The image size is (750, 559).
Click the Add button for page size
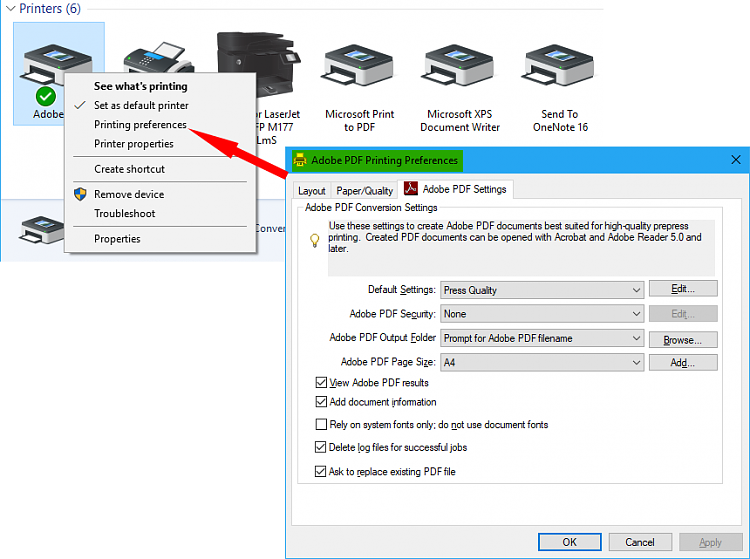pos(683,362)
